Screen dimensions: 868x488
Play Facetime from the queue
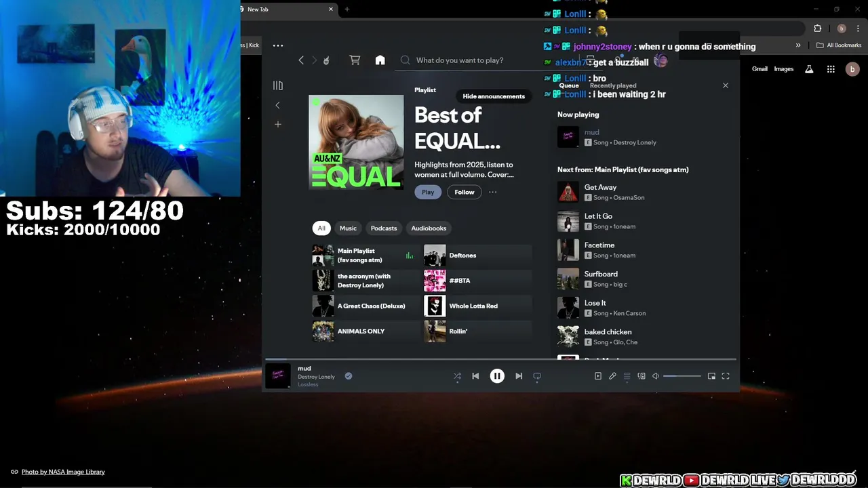644,250
